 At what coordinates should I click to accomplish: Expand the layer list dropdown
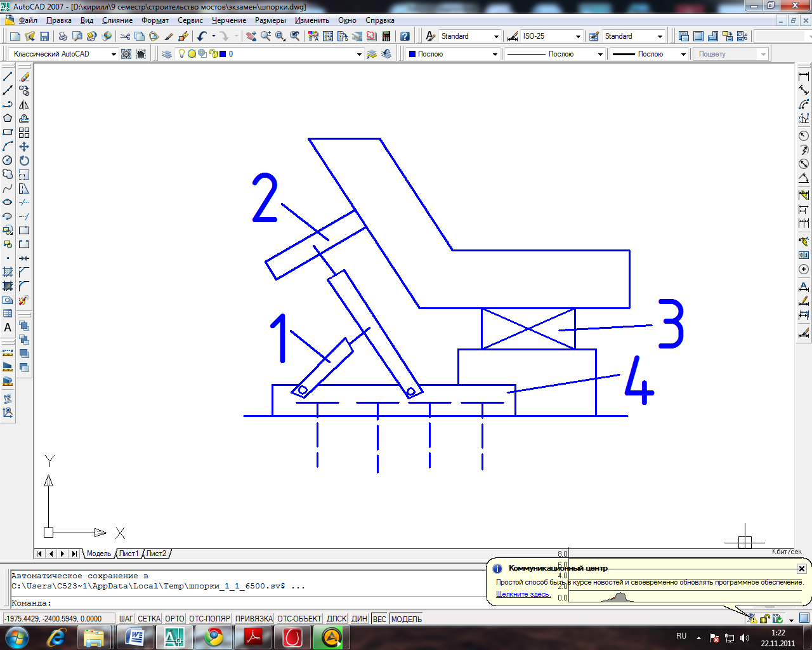(x=359, y=55)
